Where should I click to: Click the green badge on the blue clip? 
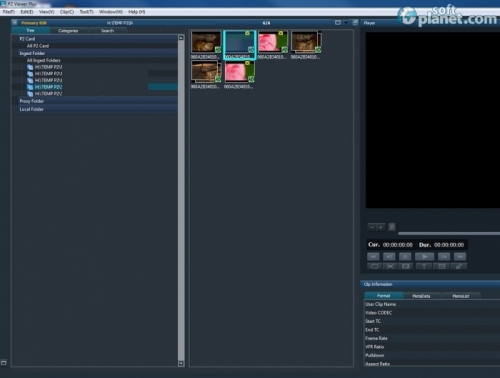point(251,50)
